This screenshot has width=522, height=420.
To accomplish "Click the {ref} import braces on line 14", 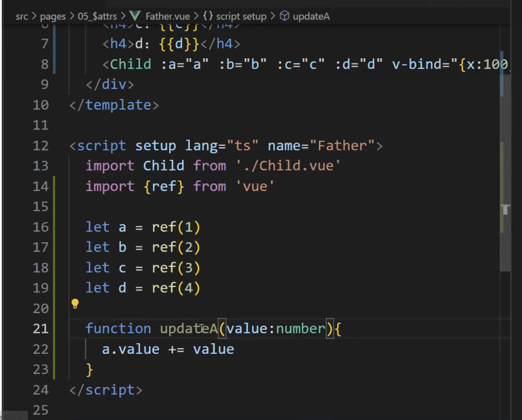I will pos(164,187).
